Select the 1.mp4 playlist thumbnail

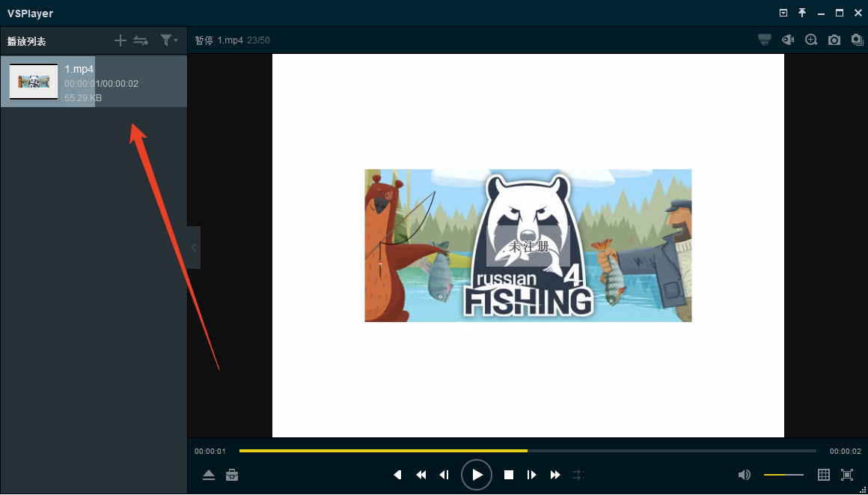[34, 82]
